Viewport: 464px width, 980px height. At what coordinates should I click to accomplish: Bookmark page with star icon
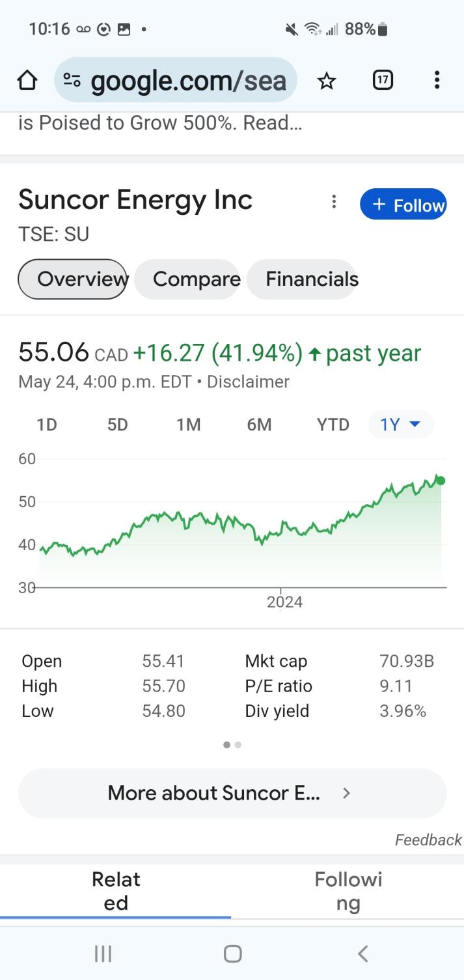click(327, 81)
